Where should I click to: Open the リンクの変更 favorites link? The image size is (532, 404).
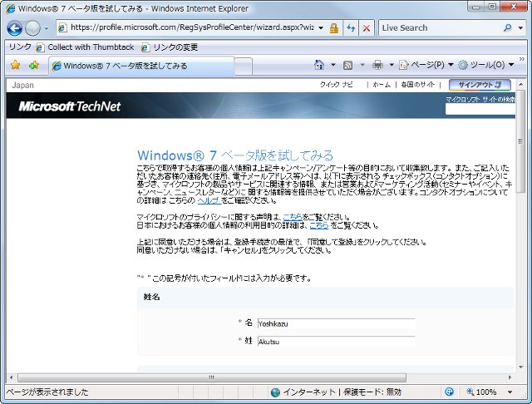click(x=170, y=47)
